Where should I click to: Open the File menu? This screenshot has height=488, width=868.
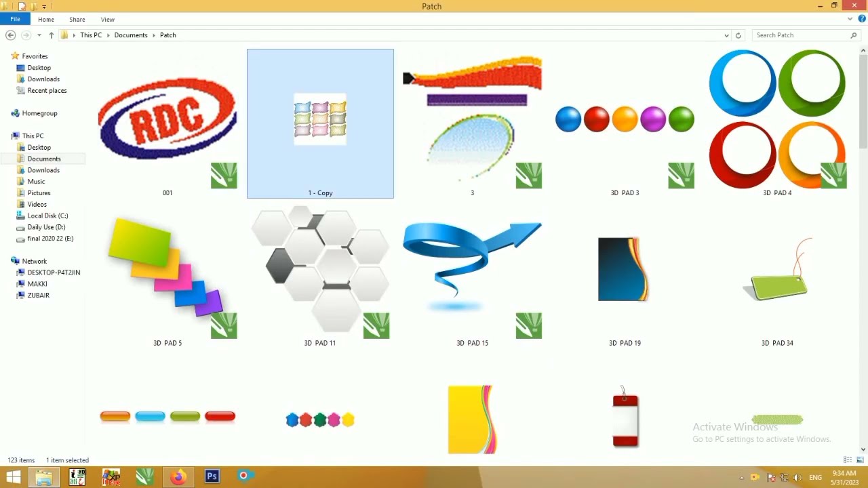pyautogui.click(x=15, y=19)
